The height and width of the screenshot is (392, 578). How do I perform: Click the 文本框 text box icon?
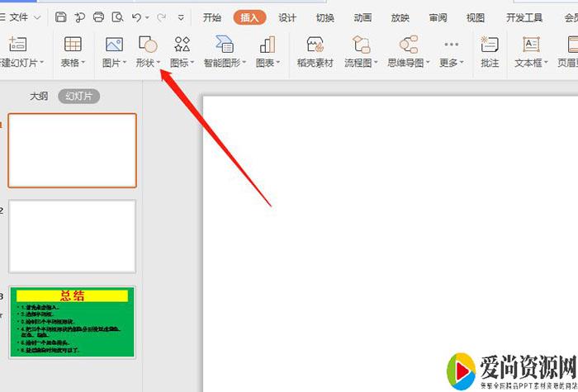pos(531,44)
